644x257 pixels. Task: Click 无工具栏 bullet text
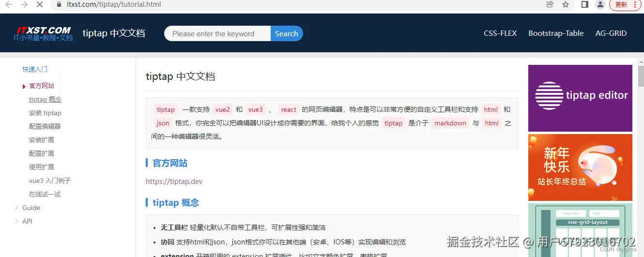click(174, 227)
